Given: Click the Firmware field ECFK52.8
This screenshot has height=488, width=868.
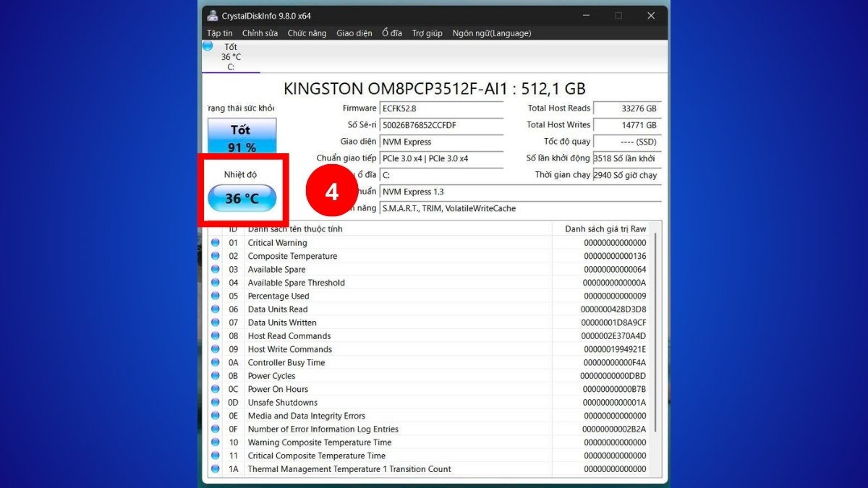Looking at the screenshot, I should (441, 108).
